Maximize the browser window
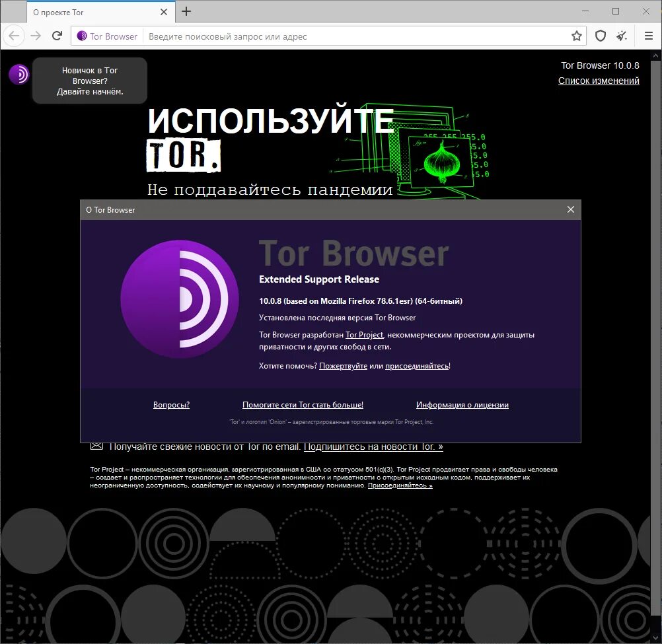Viewport: 662px width, 644px height. click(x=616, y=11)
